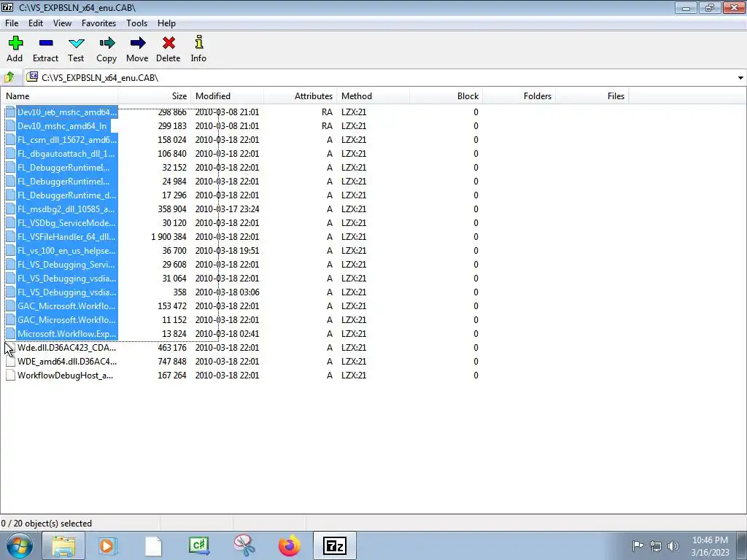Select file Dev10_ie6_mshc_amd64
The width and height of the screenshot is (747, 560).
coord(66,112)
